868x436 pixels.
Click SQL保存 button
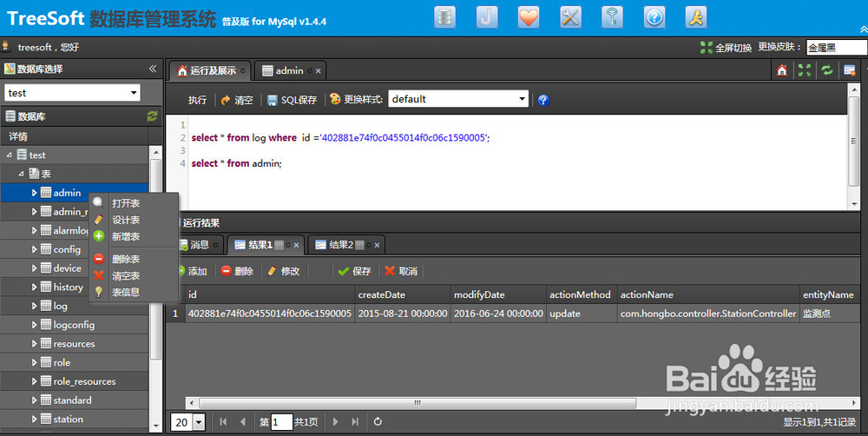292,100
